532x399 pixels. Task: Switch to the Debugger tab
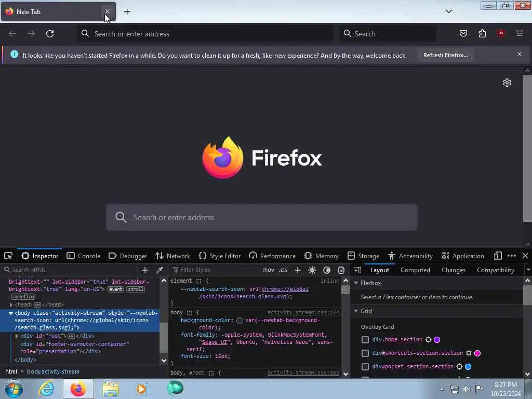point(128,256)
